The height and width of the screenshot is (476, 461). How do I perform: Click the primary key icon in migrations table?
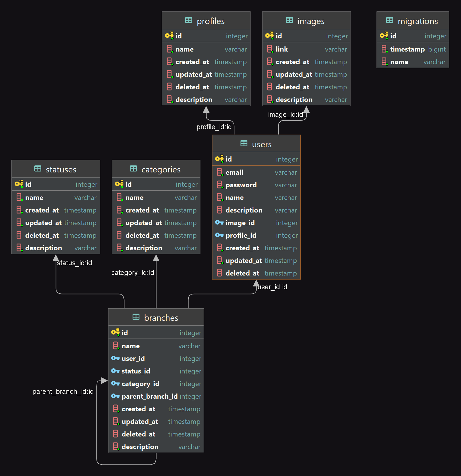(x=384, y=36)
